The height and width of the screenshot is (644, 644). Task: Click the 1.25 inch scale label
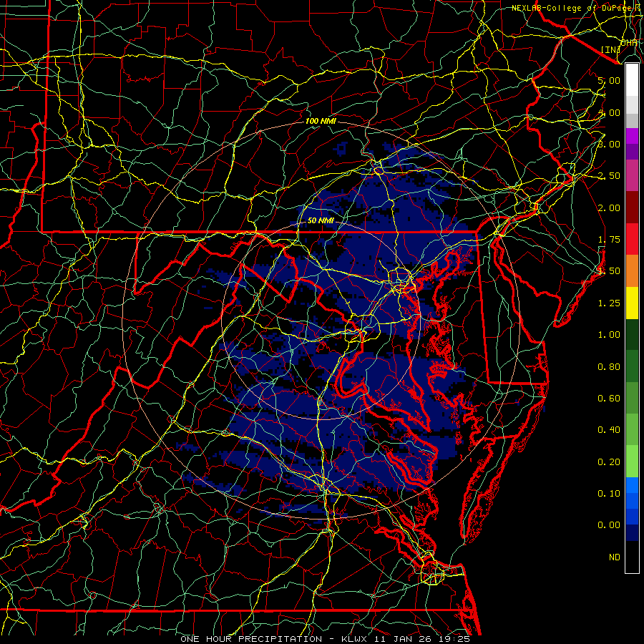click(609, 303)
